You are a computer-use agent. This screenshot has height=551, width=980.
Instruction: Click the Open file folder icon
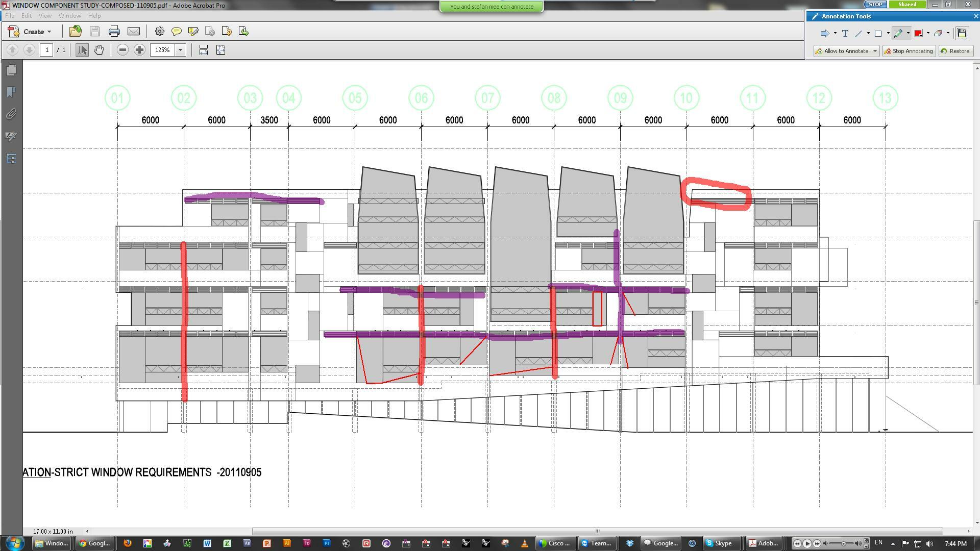click(76, 32)
